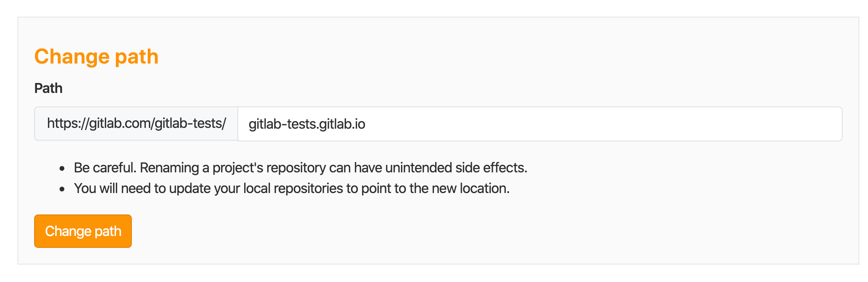Click the first warning starting with Be careful
868x282 pixels.
coord(300,168)
